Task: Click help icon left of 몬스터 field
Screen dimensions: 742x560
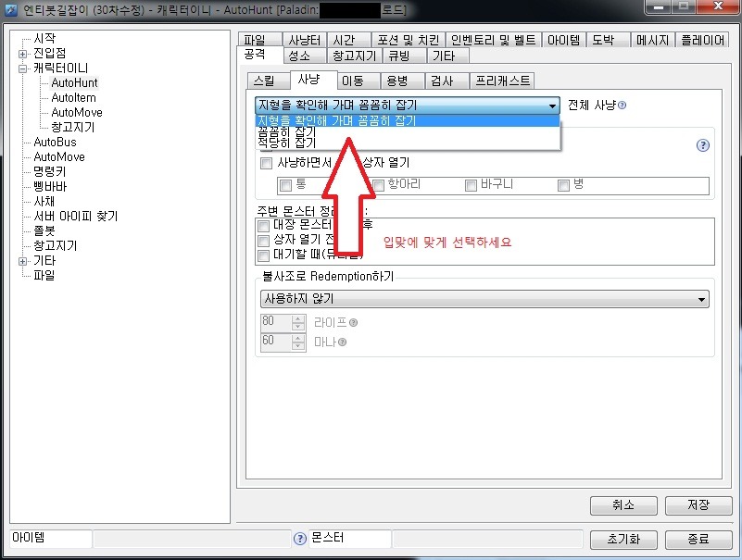Action: (300, 539)
